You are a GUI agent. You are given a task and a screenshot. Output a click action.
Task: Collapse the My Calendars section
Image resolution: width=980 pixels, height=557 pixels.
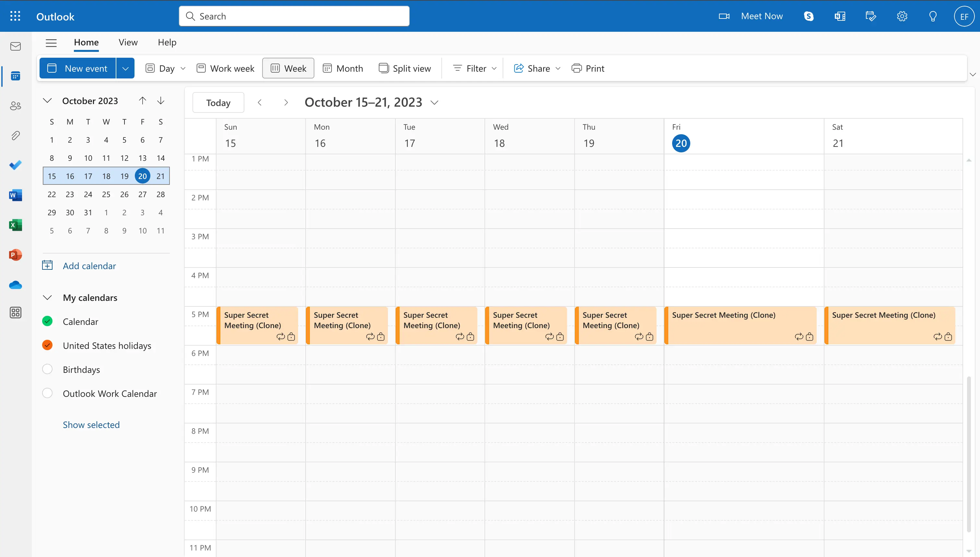[46, 297]
